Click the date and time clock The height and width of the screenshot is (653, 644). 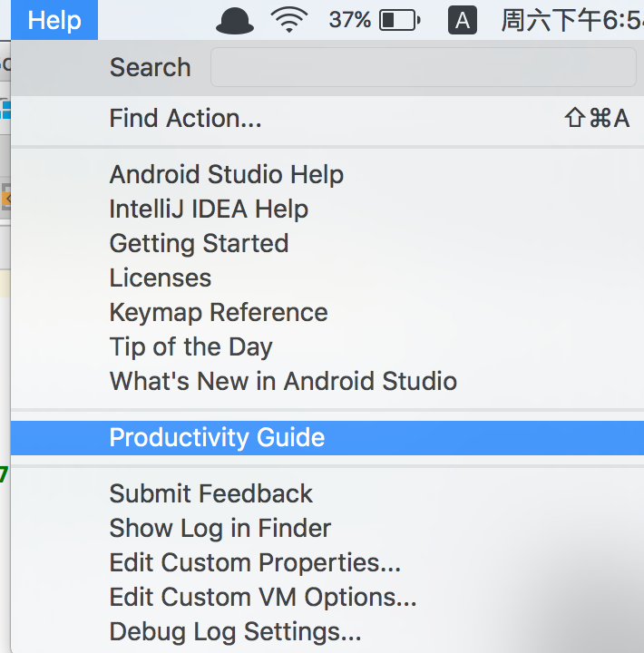pyautogui.click(x=572, y=20)
